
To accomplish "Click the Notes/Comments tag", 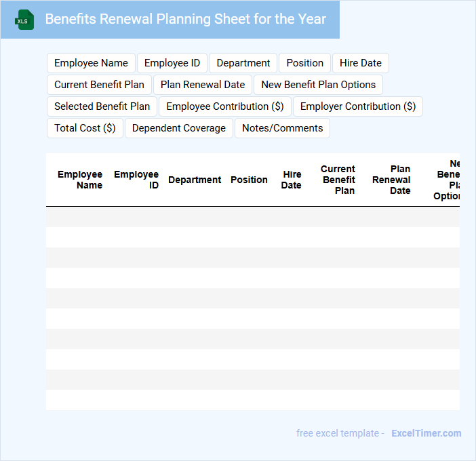I will point(282,128).
